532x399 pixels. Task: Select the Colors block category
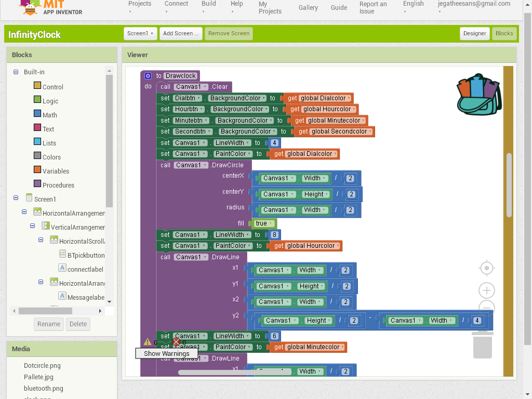pos(51,157)
